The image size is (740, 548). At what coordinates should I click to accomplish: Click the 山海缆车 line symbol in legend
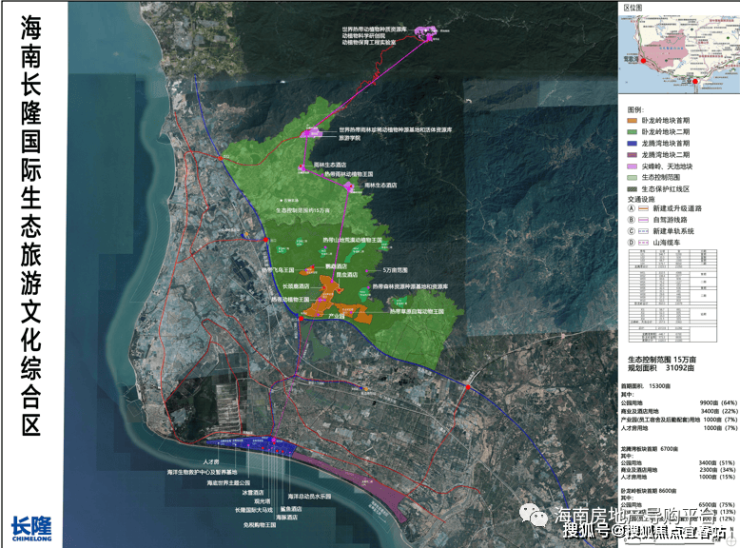[x=644, y=242]
